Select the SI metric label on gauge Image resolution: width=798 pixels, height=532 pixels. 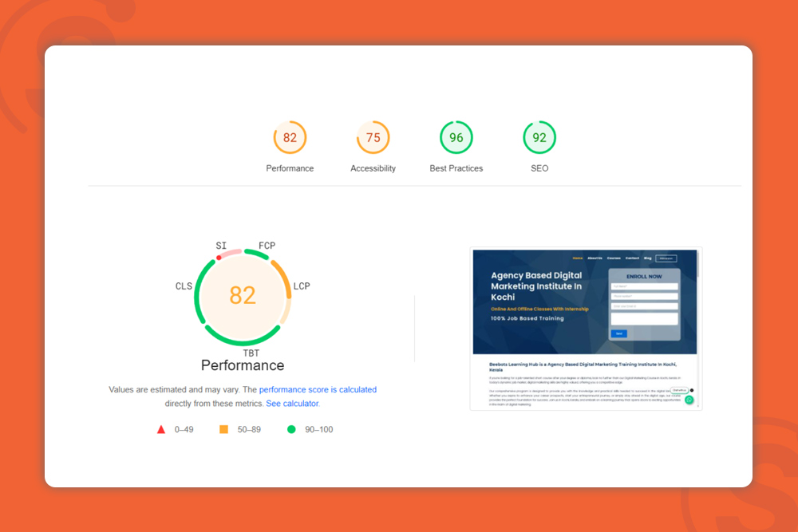pyautogui.click(x=221, y=246)
